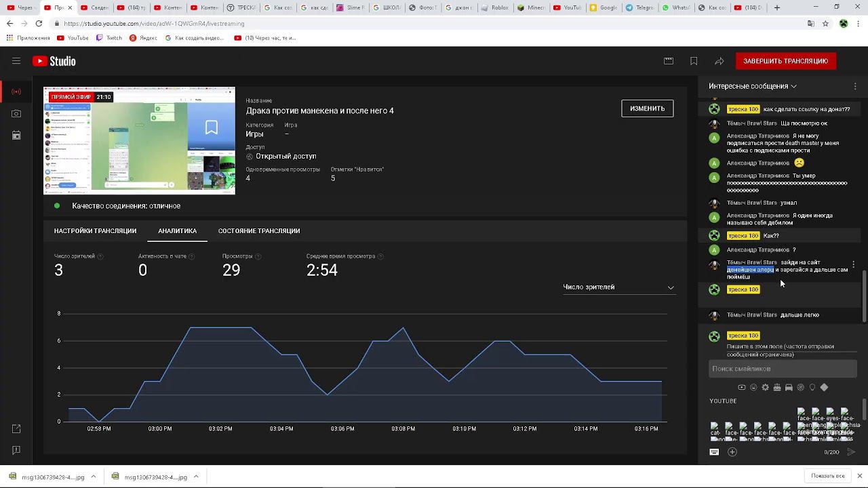Image resolution: width=868 pixels, height=488 pixels.
Task: Switch to the Аналитика tab
Action: 177,231
